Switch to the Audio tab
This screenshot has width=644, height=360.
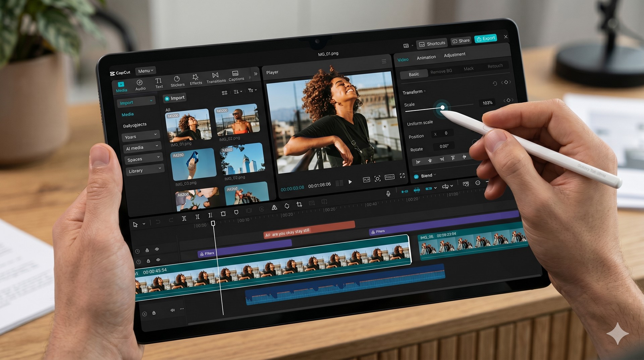(x=140, y=85)
